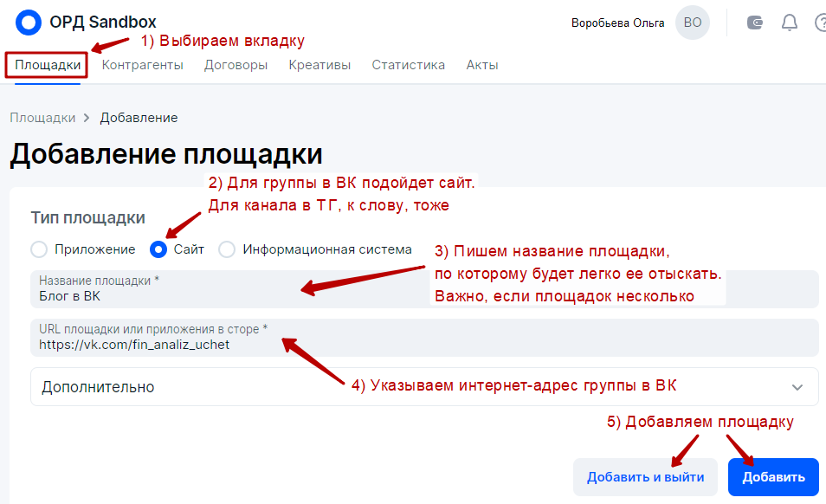The height and width of the screenshot is (504, 826).
Task: Click the chevron arrow in Дополнительно row
Action: (x=797, y=387)
